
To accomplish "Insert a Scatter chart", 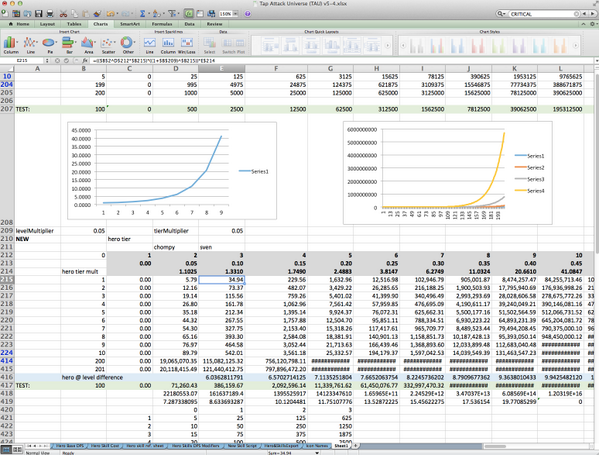I will click(108, 45).
